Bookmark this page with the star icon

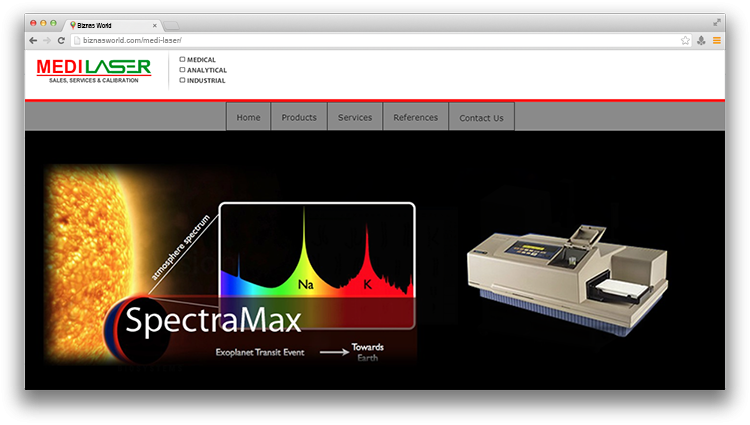685,40
